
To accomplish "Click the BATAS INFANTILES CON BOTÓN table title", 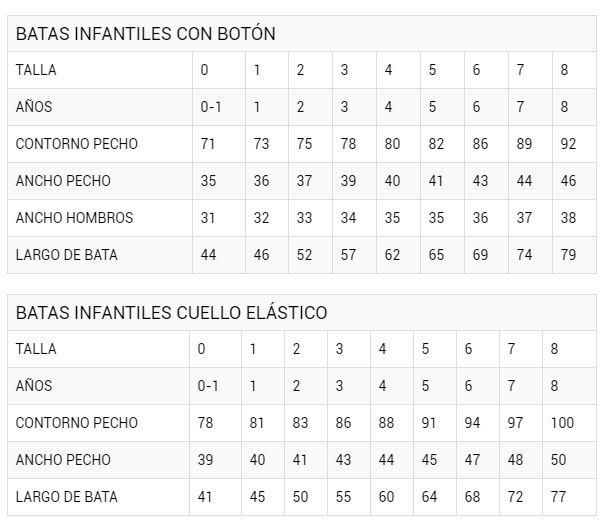I will coord(146,33).
